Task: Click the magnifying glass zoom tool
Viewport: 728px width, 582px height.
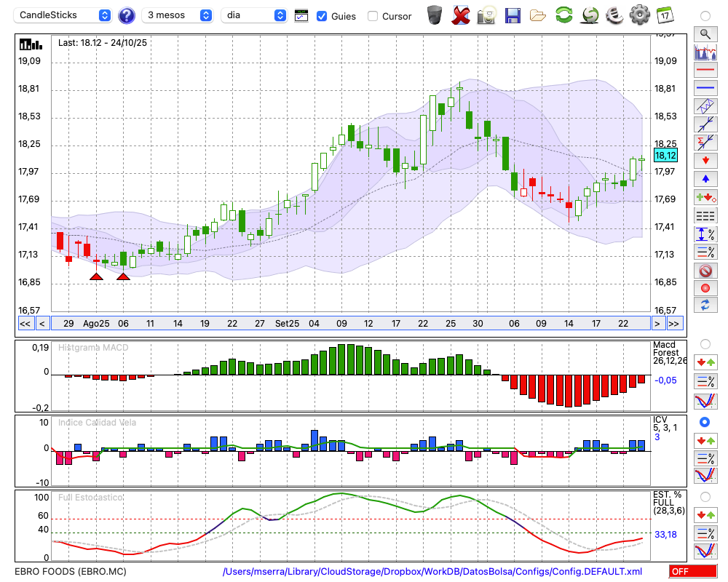Action: point(705,33)
